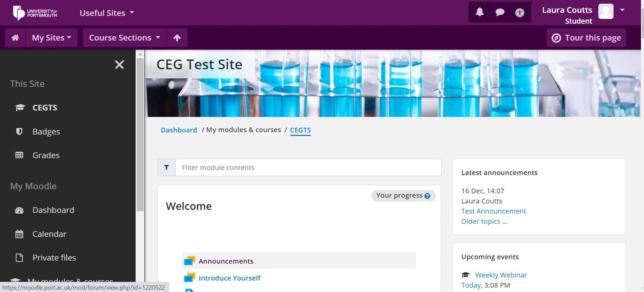The width and height of the screenshot is (644, 292).
Task: Open the notifications bell icon
Action: point(479,13)
